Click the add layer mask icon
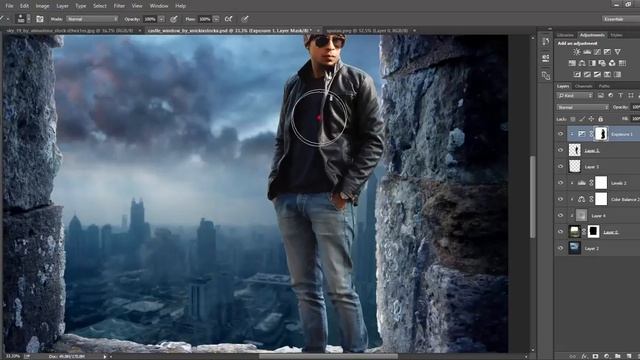 (x=596, y=356)
